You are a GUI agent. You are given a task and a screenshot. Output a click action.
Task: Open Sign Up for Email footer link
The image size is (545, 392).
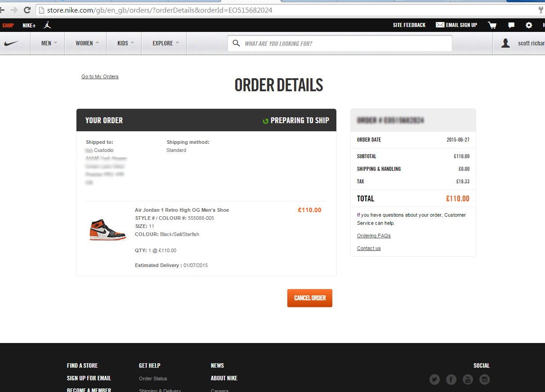coord(89,378)
